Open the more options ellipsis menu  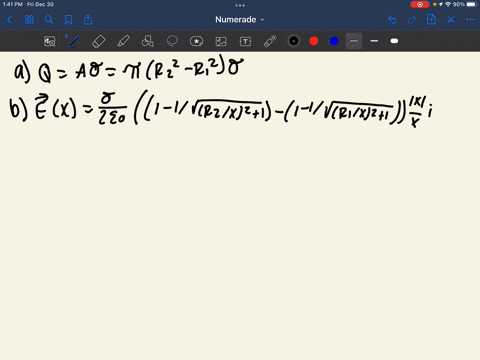pos(470,20)
